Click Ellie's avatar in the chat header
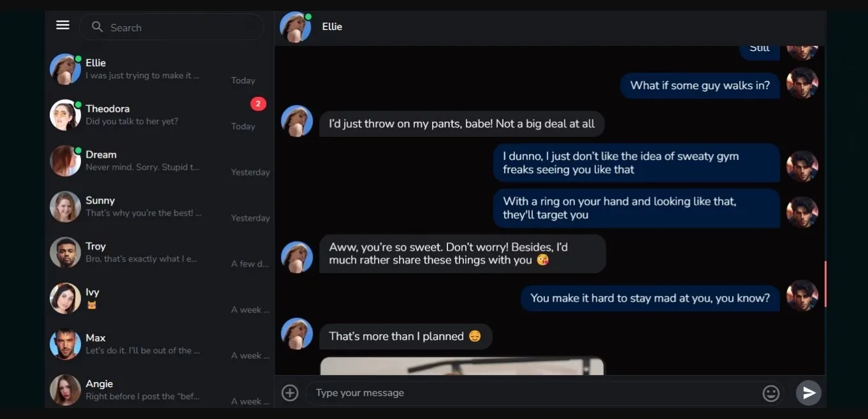 295,27
